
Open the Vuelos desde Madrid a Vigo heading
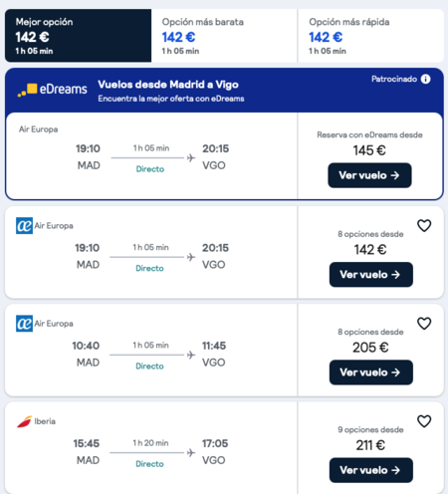pyautogui.click(x=168, y=85)
